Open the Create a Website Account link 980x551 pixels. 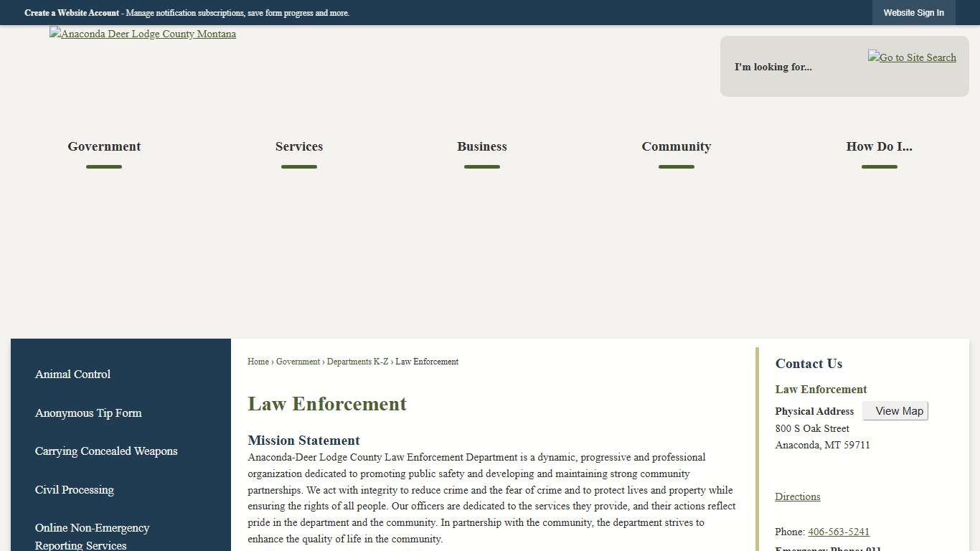71,12
